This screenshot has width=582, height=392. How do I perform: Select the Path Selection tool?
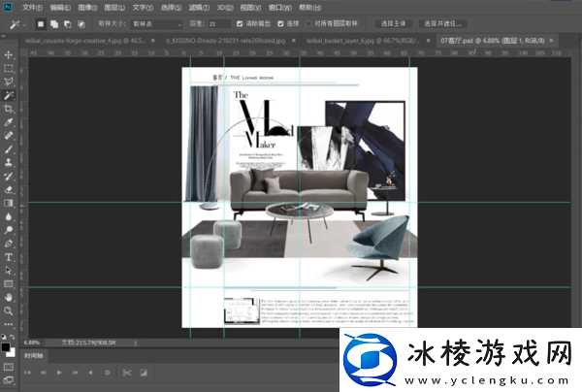8,271
